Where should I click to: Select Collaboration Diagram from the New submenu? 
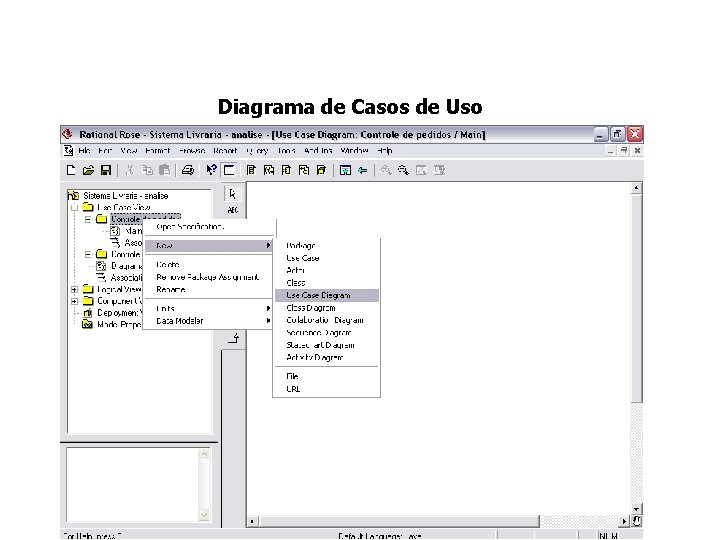[326, 321]
